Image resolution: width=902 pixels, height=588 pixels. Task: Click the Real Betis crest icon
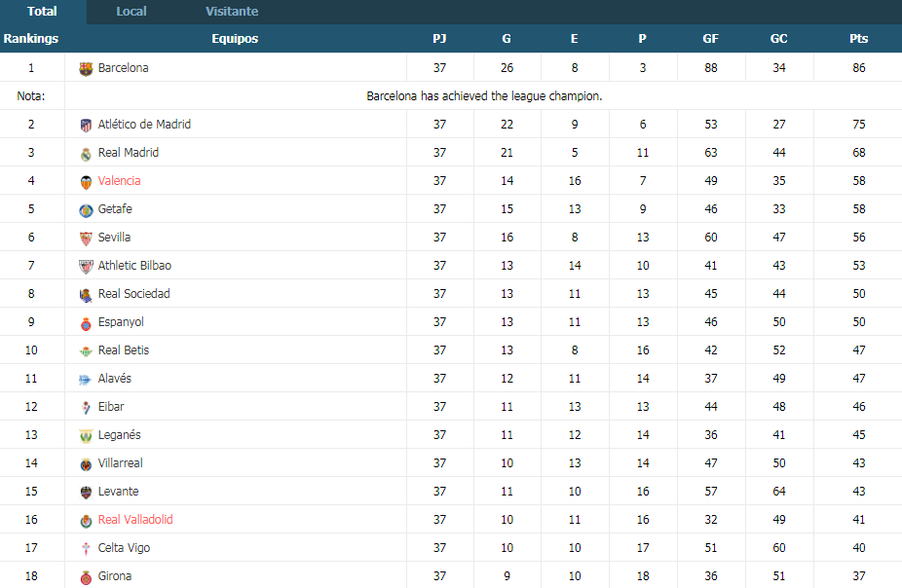click(x=86, y=351)
